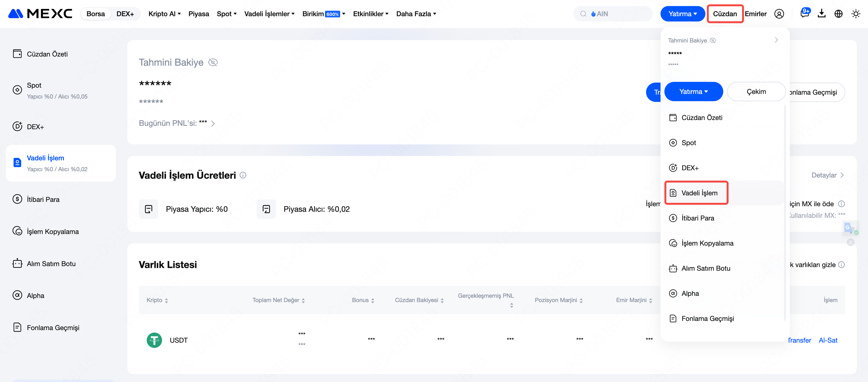The width and height of the screenshot is (868, 382).
Task: Toggle balance visibility on main Tahmini Bakiye
Action: [x=213, y=62]
